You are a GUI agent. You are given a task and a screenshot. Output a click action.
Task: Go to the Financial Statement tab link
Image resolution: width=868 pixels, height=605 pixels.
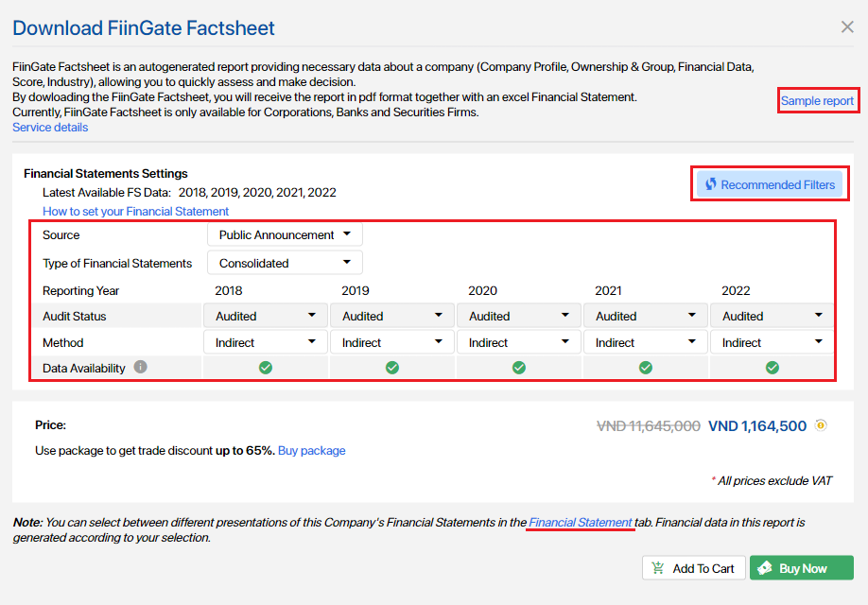tap(581, 522)
